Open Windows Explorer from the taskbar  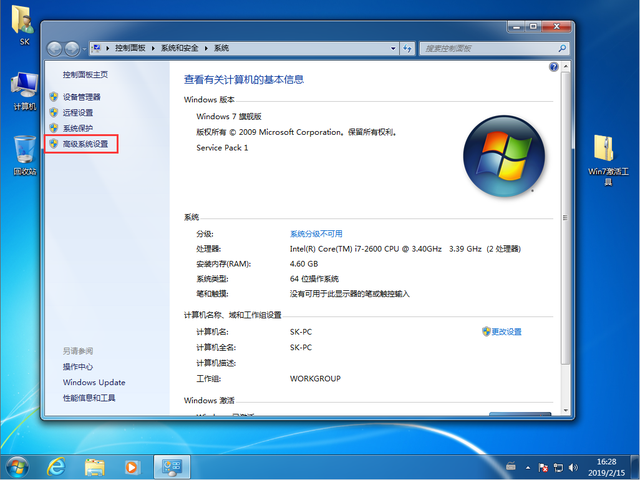coord(94,467)
